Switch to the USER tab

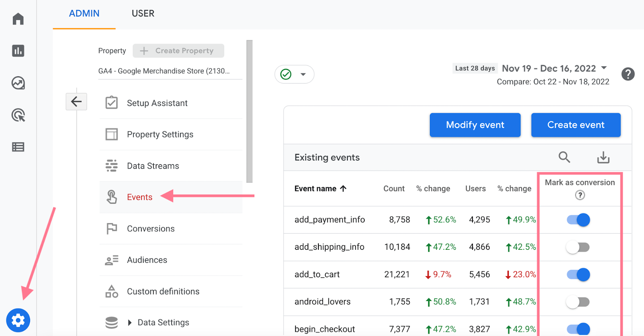pyautogui.click(x=143, y=14)
